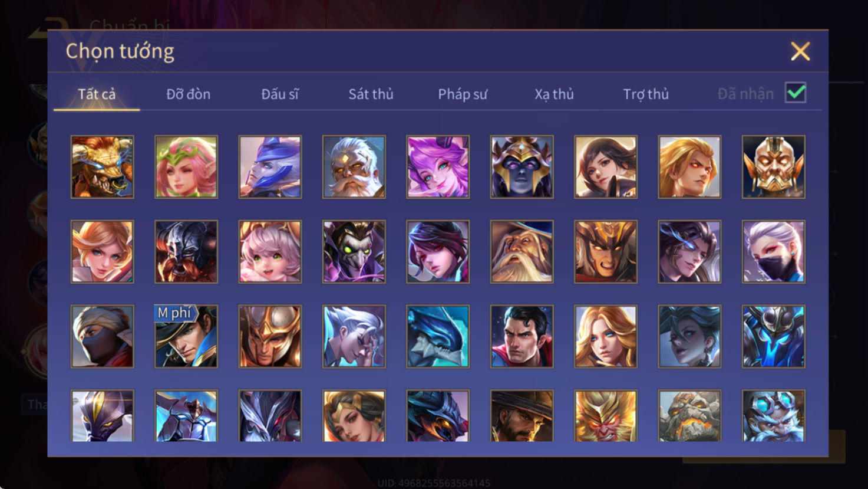Screen dimensions: 868x489
Task: Pick the pink-haired girl with green crown
Action: (186, 167)
